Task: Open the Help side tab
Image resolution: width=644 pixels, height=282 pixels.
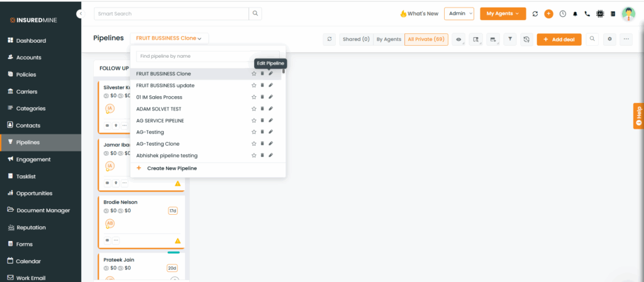Action: point(639,116)
